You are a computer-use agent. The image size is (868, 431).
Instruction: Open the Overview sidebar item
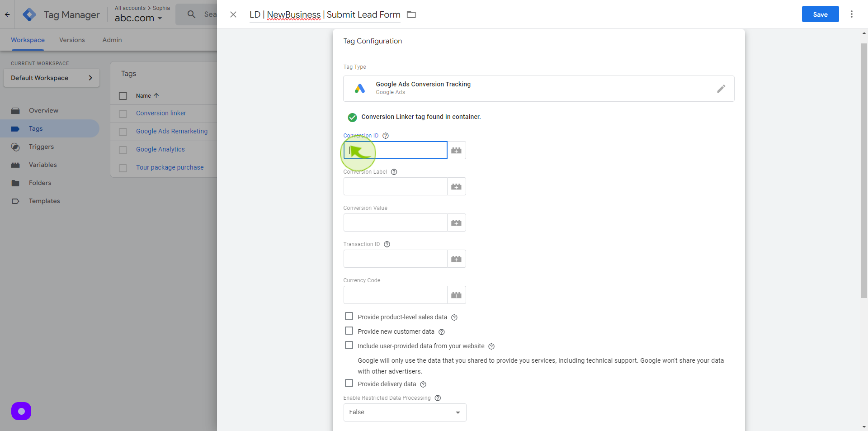(x=50, y=110)
